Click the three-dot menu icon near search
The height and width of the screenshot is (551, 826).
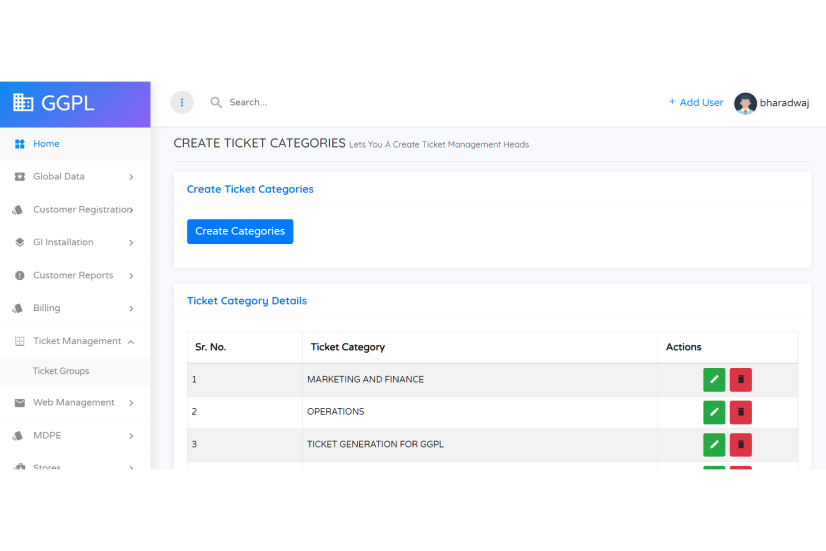click(x=182, y=102)
